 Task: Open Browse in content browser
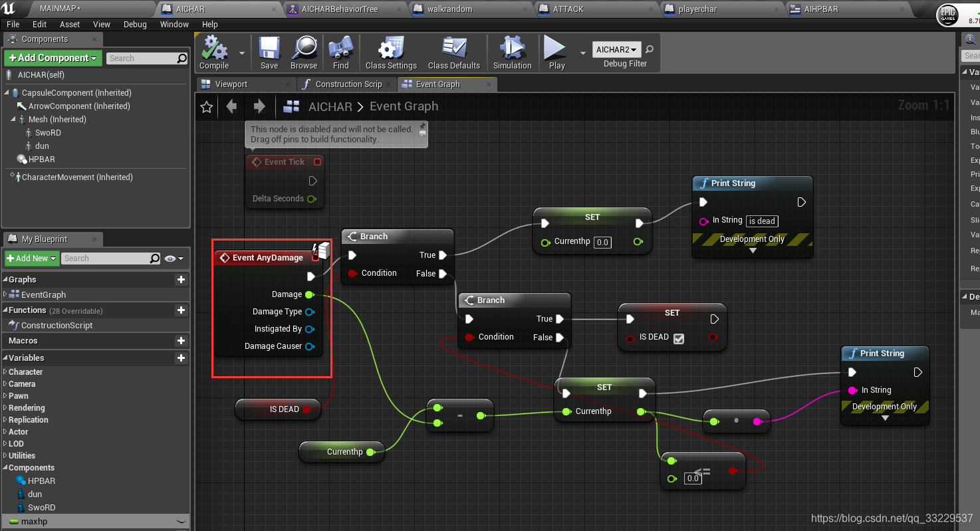click(x=304, y=48)
